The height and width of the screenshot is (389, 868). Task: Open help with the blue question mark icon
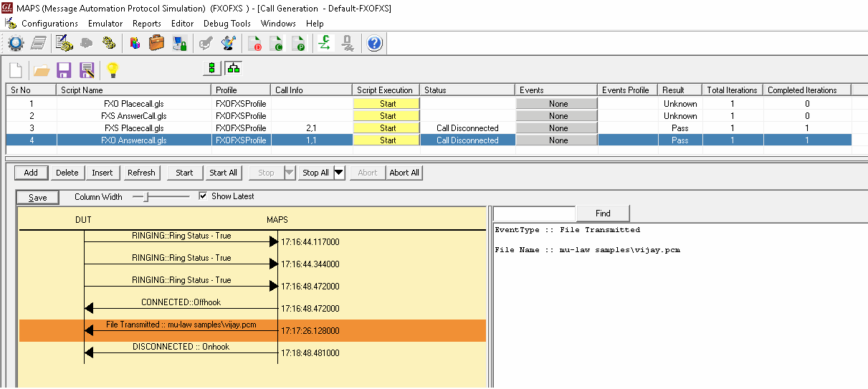[x=374, y=43]
